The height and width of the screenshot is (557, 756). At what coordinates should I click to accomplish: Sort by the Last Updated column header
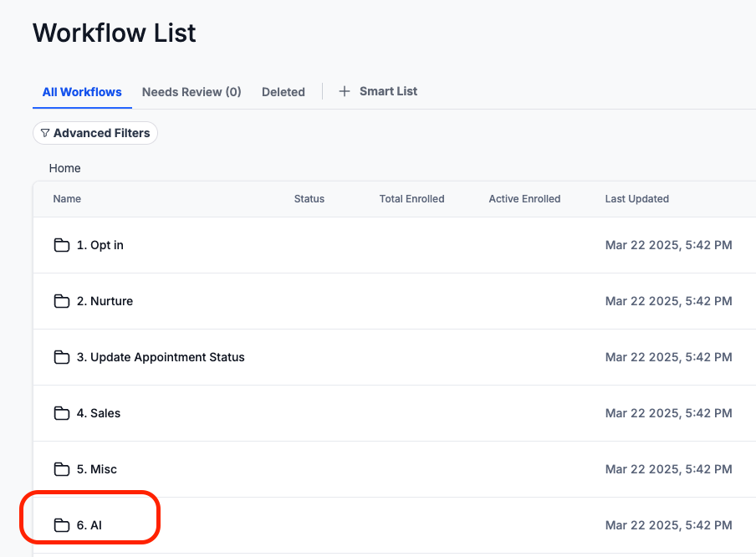click(636, 199)
